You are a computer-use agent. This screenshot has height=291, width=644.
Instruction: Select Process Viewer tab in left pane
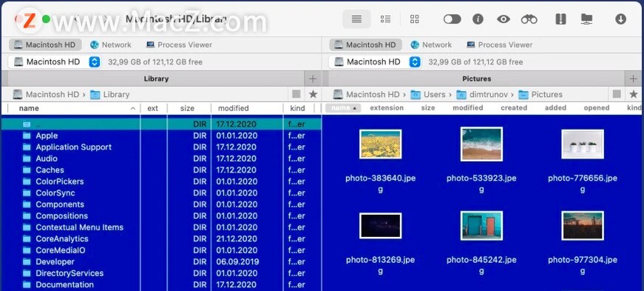coord(179,45)
